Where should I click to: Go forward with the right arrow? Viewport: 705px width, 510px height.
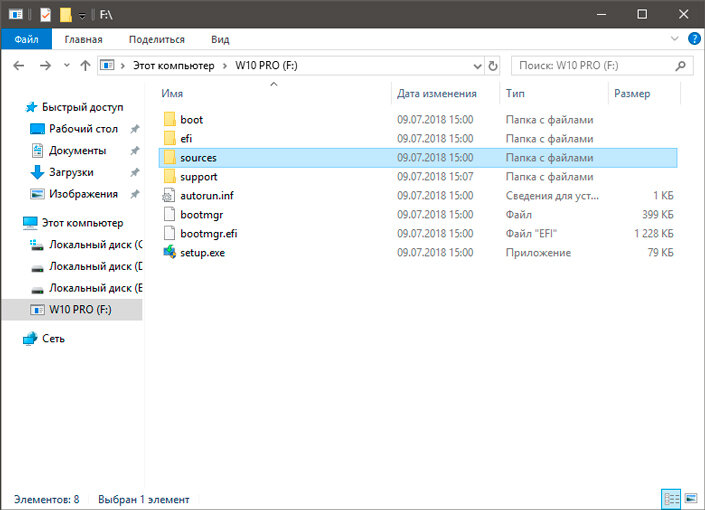point(45,66)
